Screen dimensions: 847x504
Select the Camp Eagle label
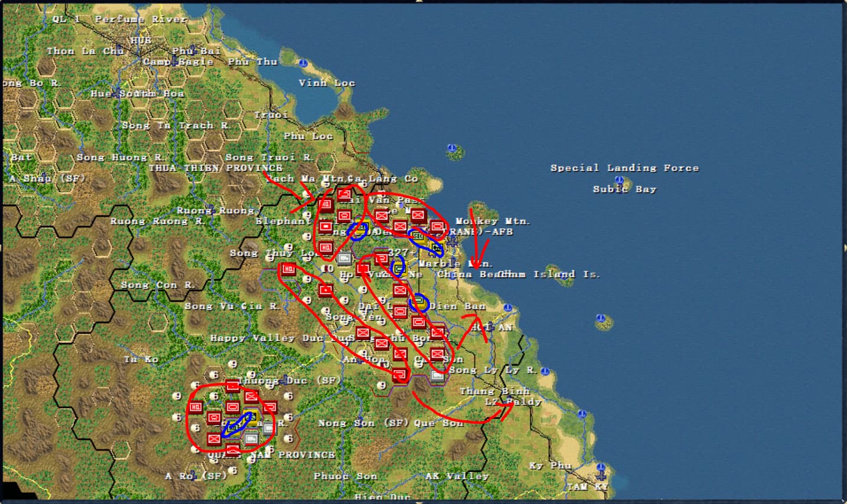pos(178,62)
